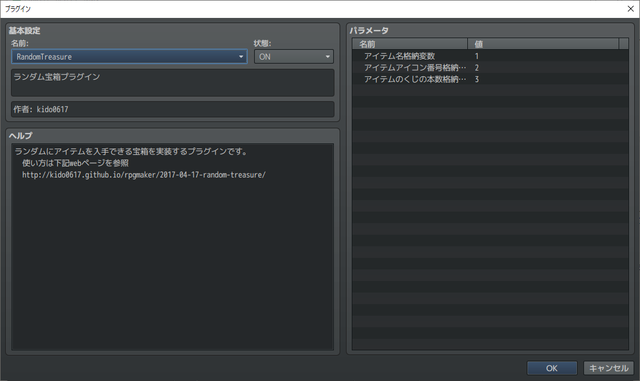Click the 名前 column header in parameters

410,44
